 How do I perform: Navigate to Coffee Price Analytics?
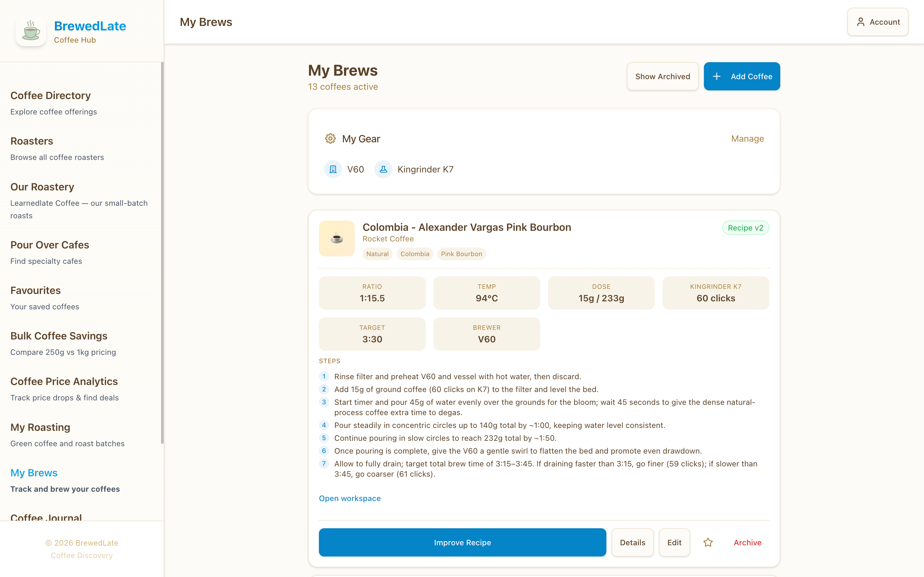click(x=64, y=381)
